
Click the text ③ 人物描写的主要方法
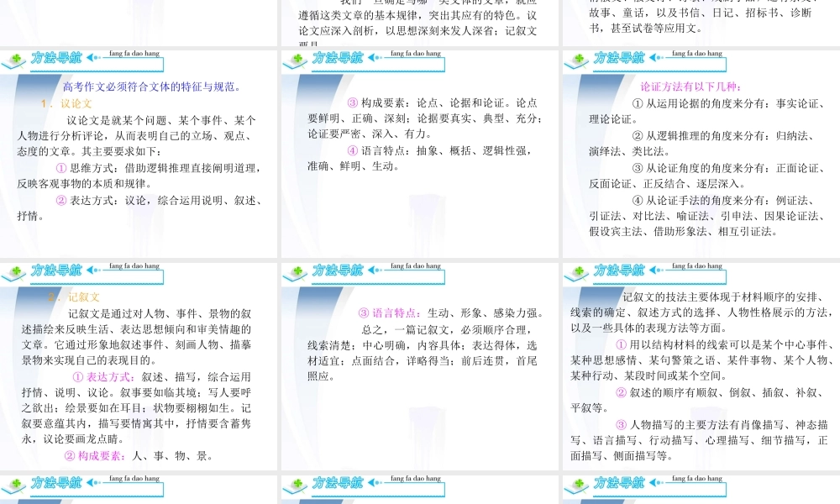pos(722,425)
